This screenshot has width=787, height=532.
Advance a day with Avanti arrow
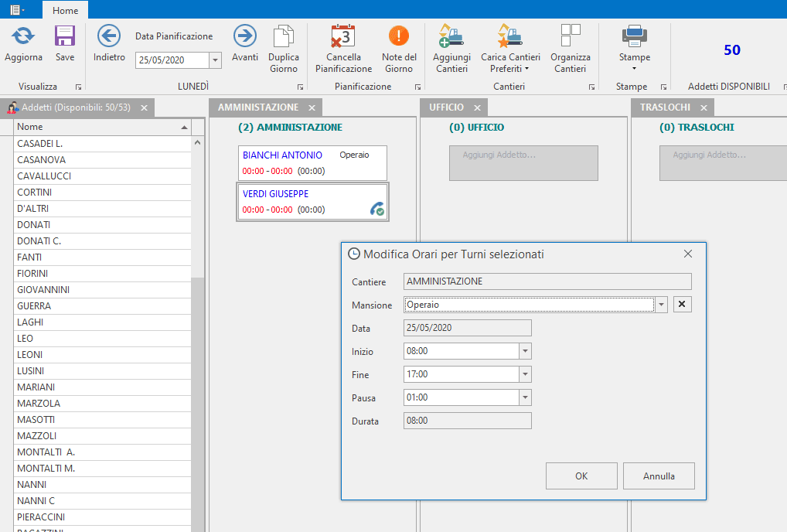(245, 36)
